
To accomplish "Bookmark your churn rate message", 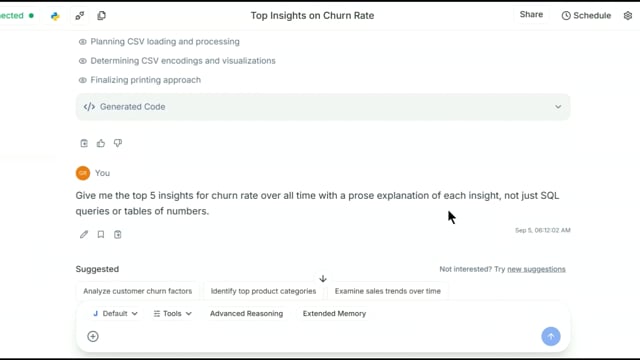I will point(101,234).
